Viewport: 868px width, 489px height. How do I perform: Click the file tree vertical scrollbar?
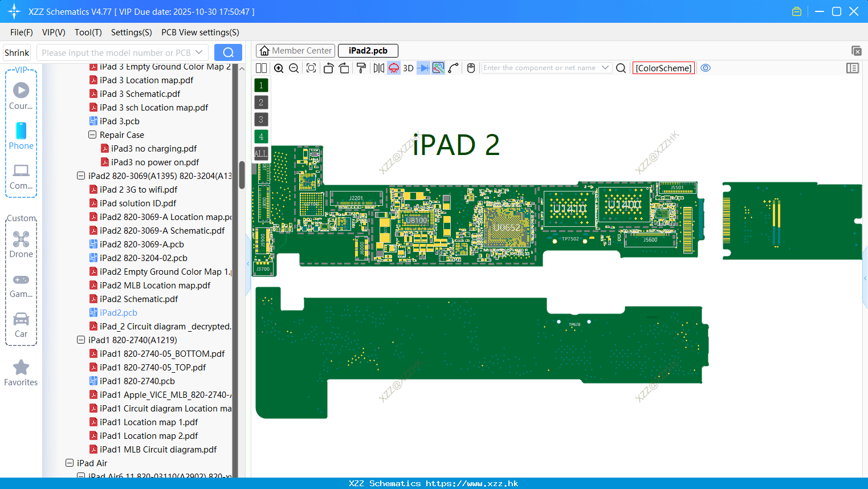click(x=242, y=175)
